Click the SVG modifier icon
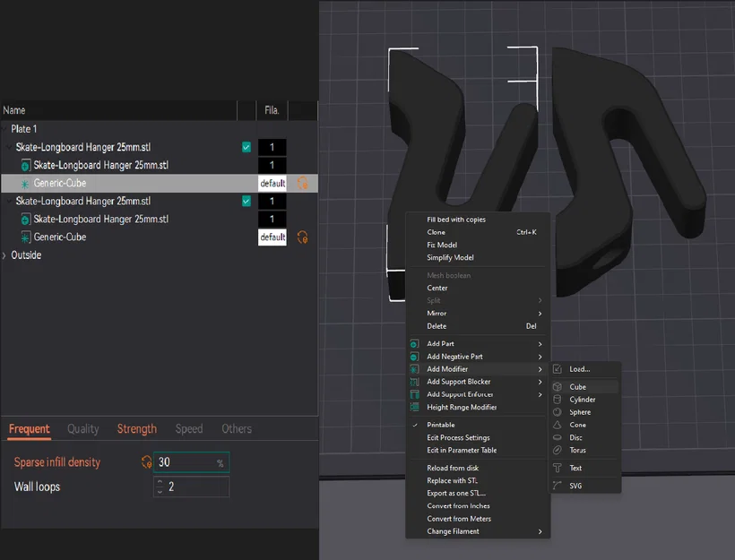Viewport: 735px width, 560px height. tap(558, 486)
